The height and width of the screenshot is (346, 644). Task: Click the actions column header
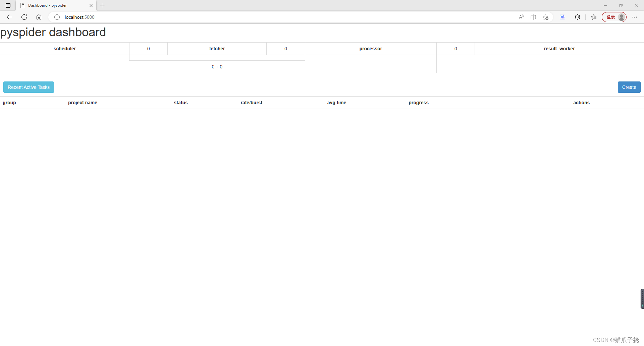[x=581, y=103]
